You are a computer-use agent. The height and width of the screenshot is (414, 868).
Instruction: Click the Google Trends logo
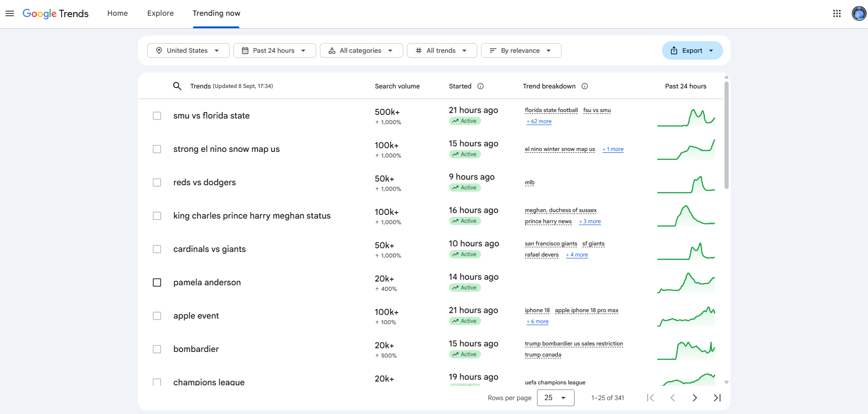coord(56,13)
